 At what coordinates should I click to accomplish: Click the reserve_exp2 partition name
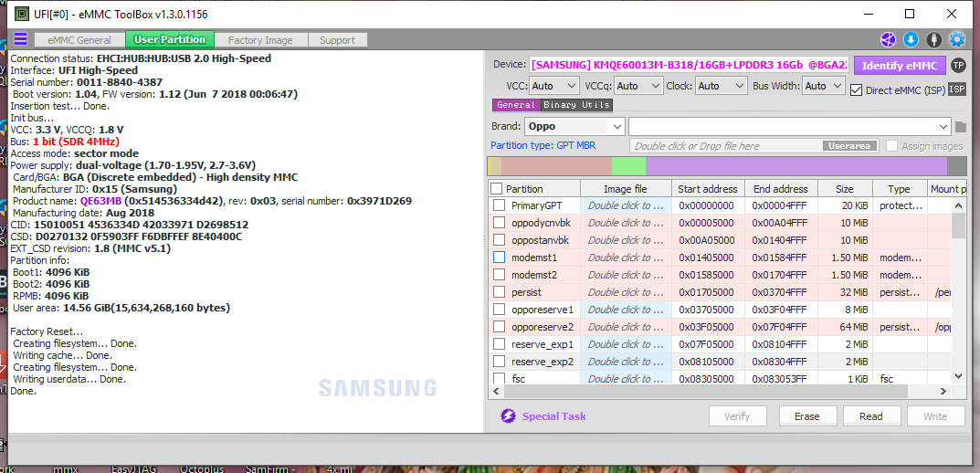(x=542, y=362)
